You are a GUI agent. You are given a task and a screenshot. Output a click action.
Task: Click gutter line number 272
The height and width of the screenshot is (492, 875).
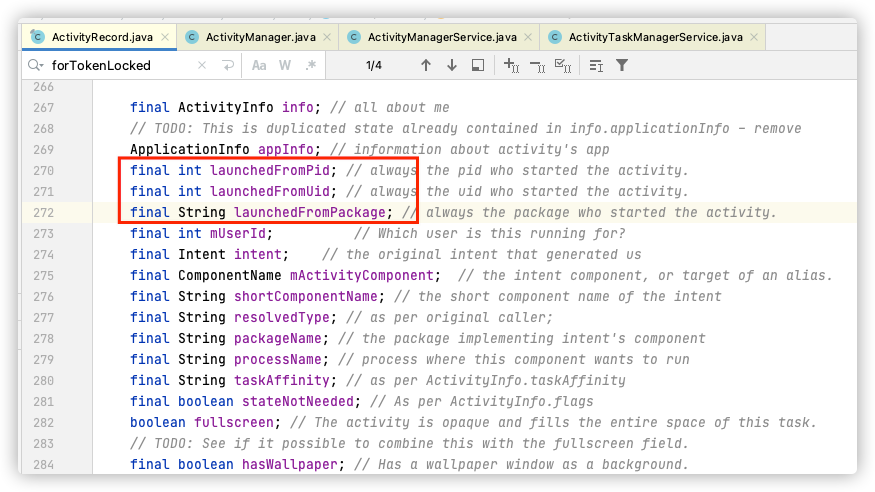click(x=44, y=213)
